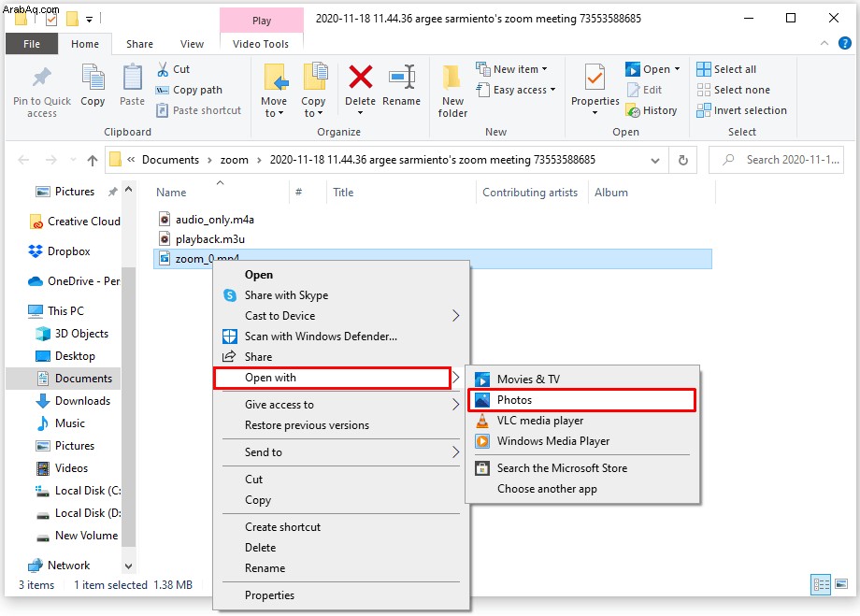Open the Video Tools tab

click(x=261, y=44)
